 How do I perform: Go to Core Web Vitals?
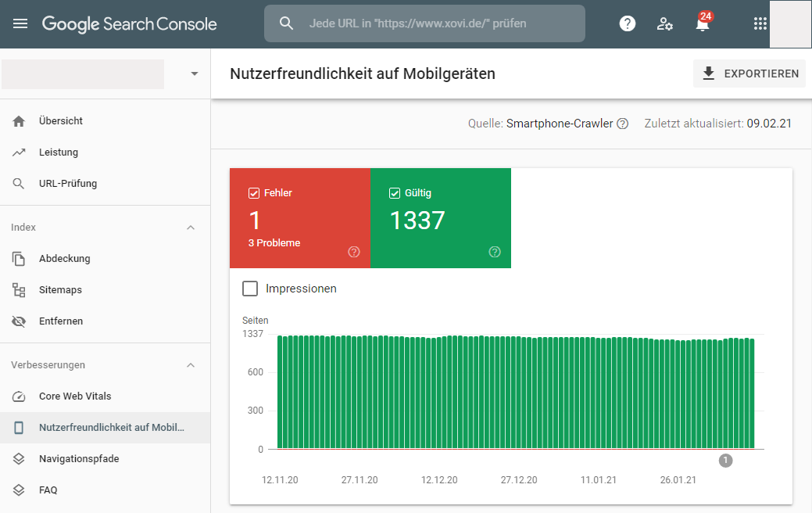[x=75, y=396]
